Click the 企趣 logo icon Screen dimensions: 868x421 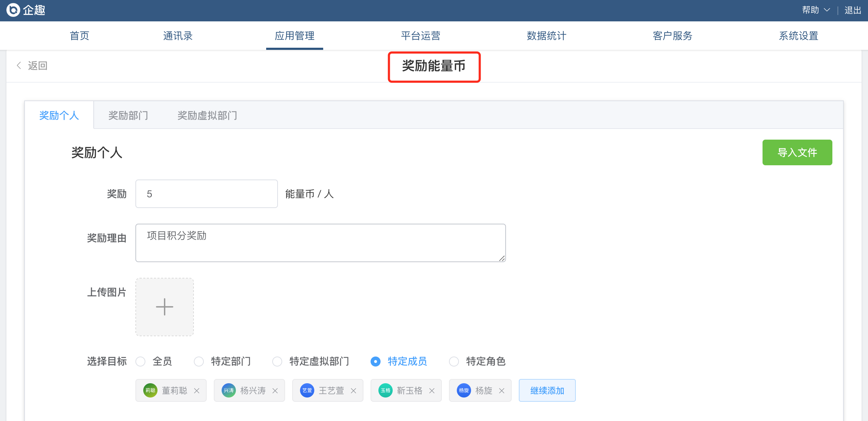(x=14, y=10)
